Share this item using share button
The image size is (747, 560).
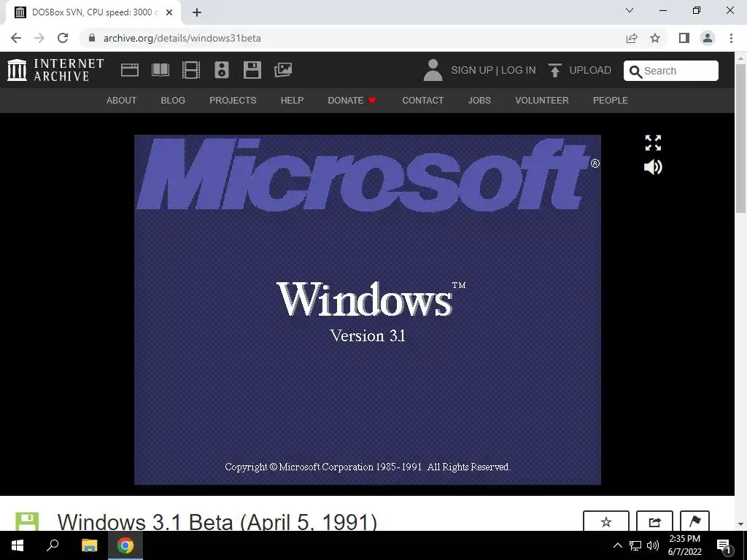654,521
